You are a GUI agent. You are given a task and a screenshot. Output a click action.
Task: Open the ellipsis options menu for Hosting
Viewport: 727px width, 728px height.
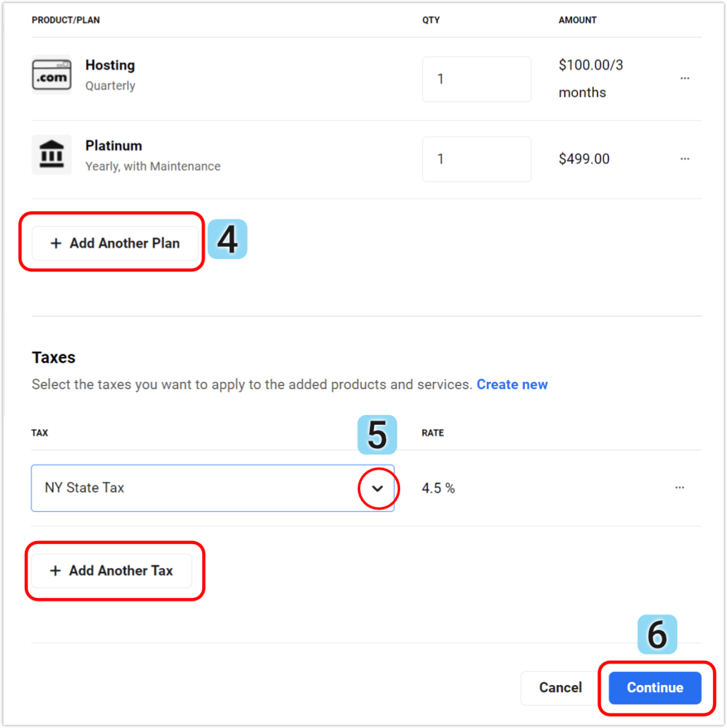click(x=684, y=78)
